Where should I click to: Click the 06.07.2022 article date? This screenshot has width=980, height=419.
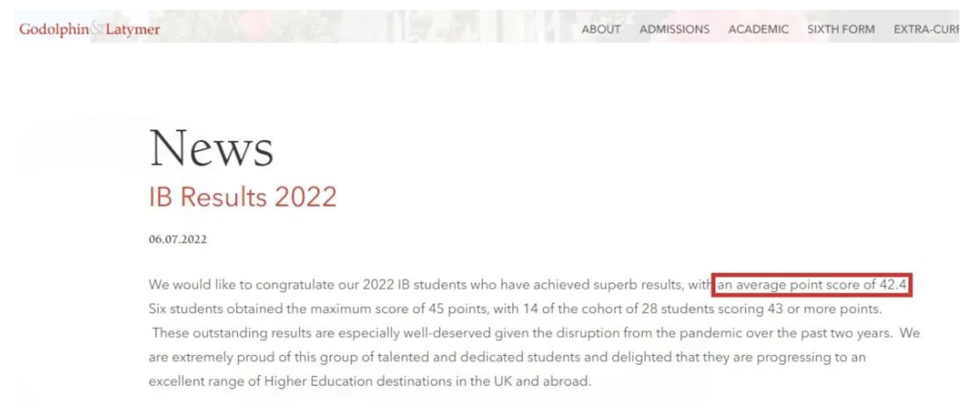pos(177,239)
